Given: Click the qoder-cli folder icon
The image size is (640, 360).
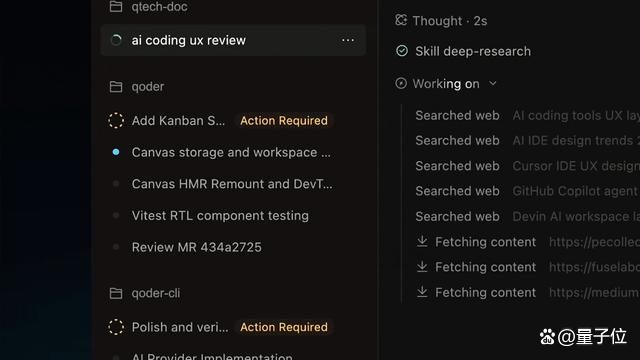Looking at the screenshot, I should point(116,293).
